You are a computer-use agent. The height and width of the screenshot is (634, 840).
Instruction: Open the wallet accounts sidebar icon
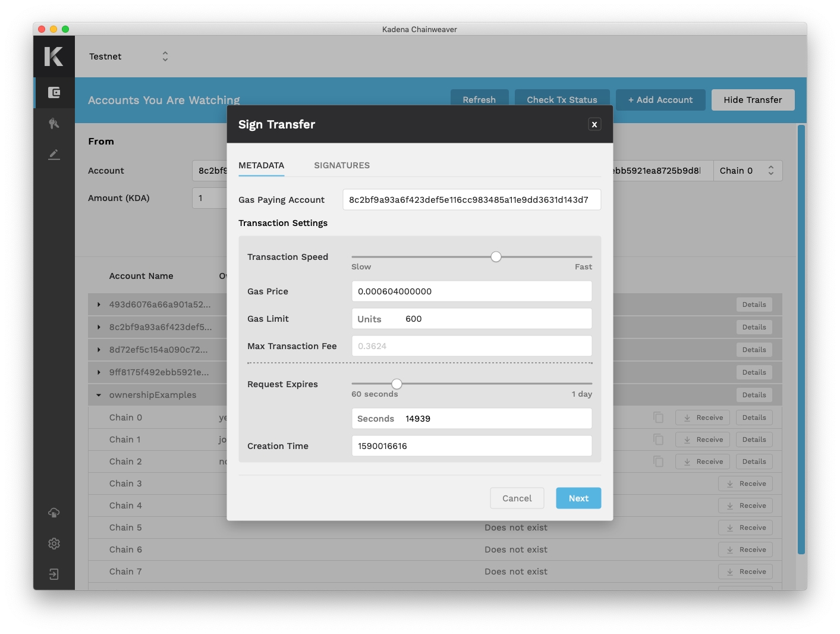(54, 93)
